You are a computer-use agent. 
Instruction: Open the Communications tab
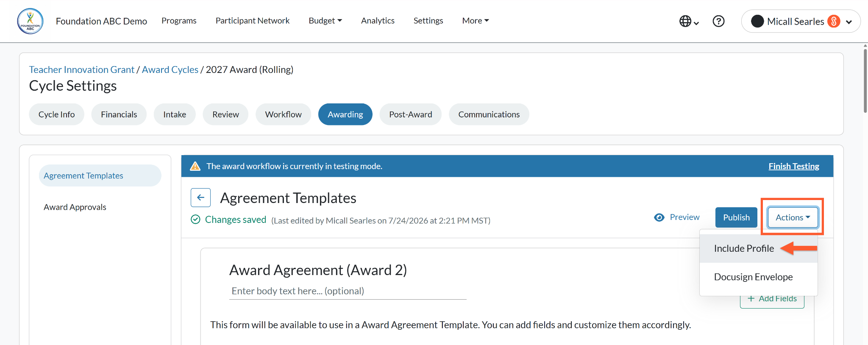[x=489, y=114]
